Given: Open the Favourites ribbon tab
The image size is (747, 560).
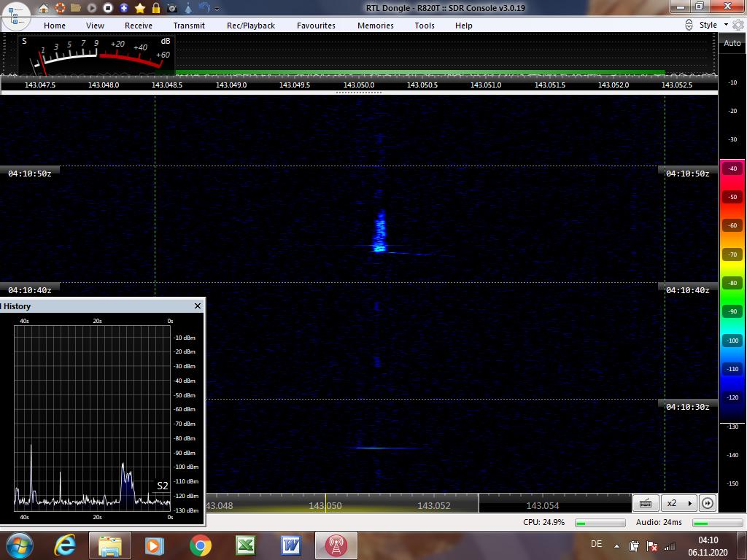Looking at the screenshot, I should 316,26.
